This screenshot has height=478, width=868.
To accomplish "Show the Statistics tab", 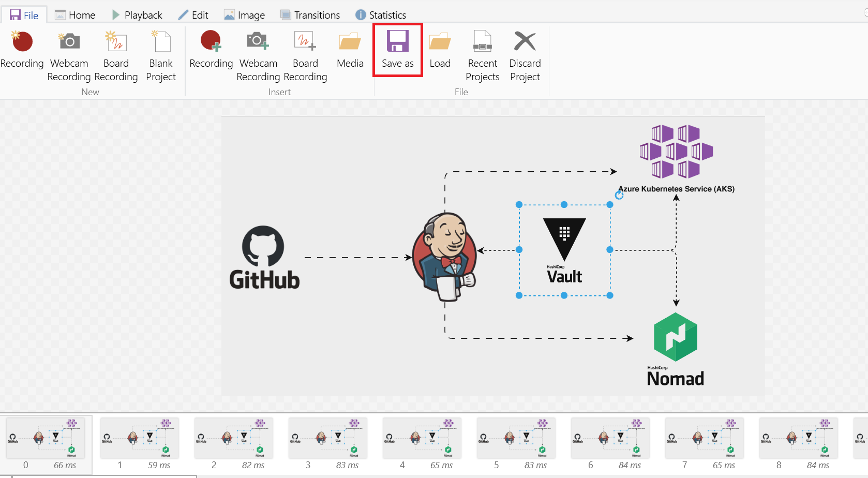I will tap(381, 15).
